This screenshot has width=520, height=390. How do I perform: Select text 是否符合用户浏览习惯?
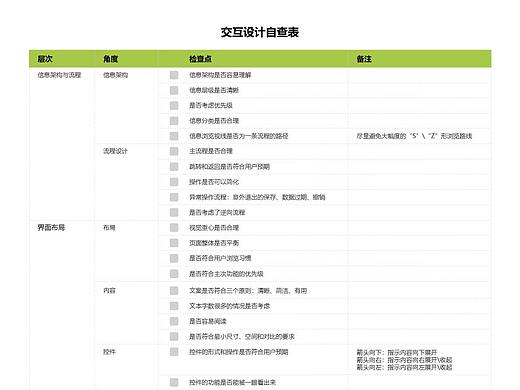click(x=220, y=258)
